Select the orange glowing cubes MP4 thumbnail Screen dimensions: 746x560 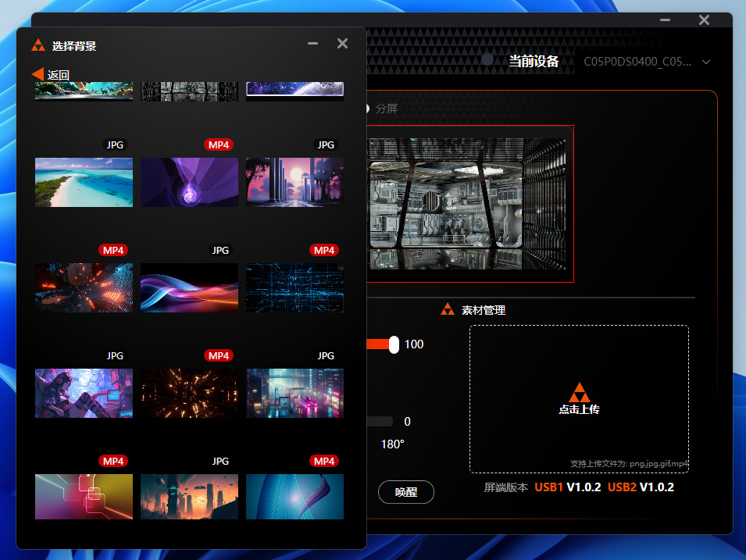[84, 288]
